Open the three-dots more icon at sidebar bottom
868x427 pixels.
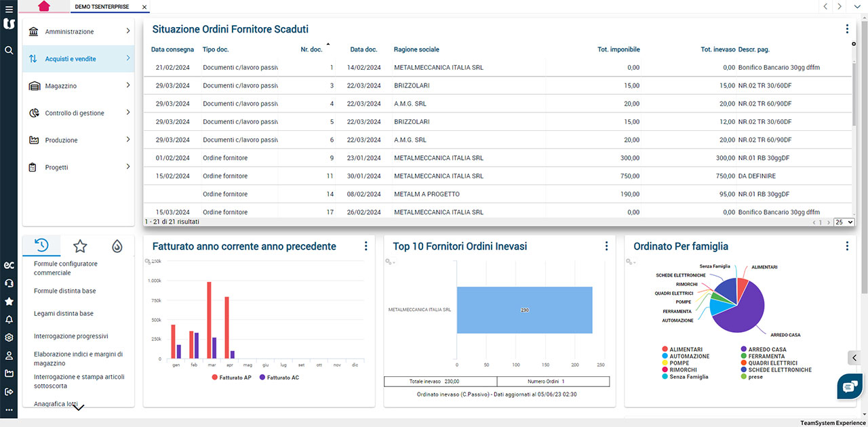coord(9,410)
